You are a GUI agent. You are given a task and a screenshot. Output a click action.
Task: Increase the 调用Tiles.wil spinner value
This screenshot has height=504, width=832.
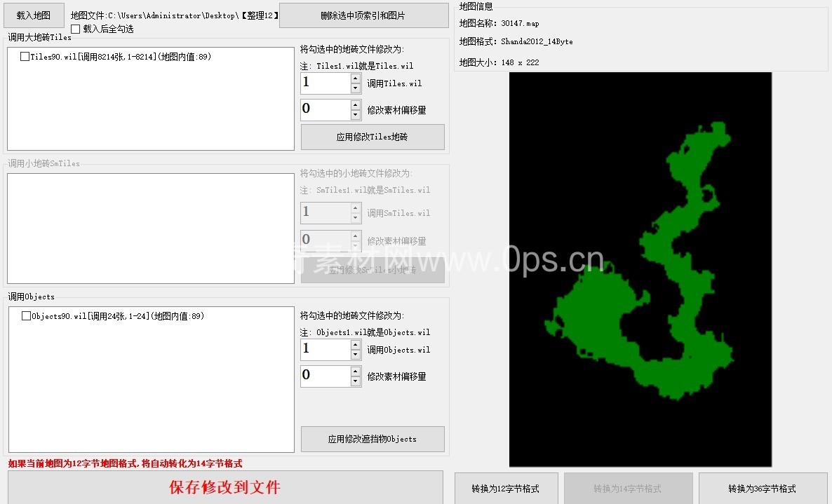click(356, 78)
